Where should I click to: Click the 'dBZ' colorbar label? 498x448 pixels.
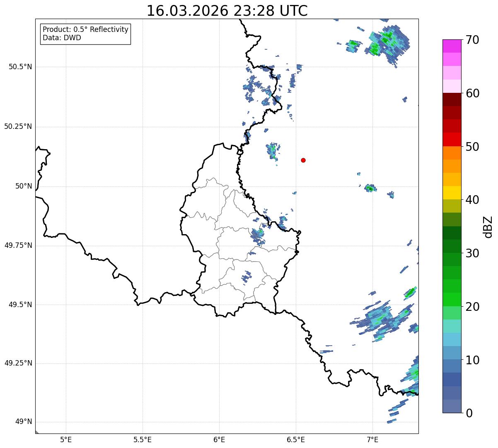(x=488, y=227)
